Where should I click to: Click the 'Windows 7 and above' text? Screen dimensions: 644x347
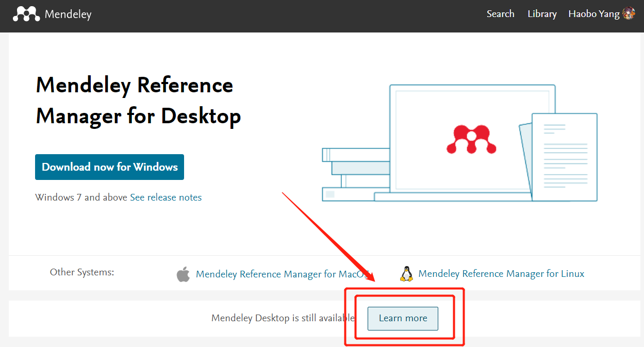coord(81,197)
